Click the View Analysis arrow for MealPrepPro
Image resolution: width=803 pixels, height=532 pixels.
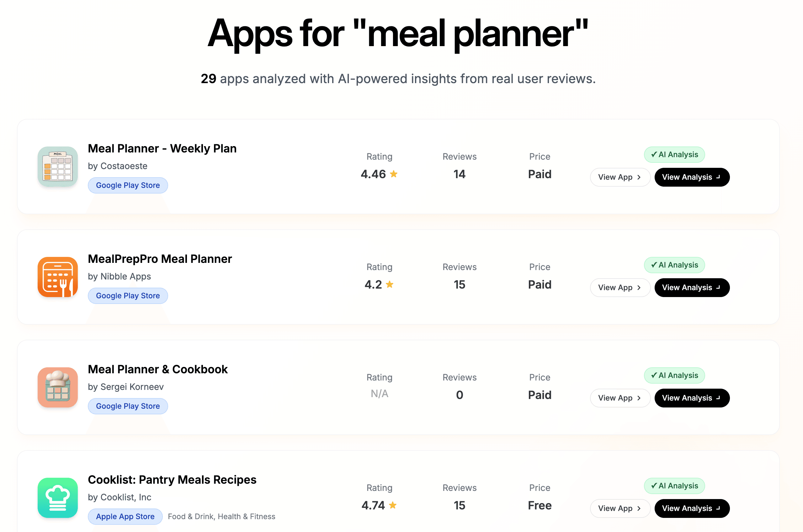tap(719, 287)
